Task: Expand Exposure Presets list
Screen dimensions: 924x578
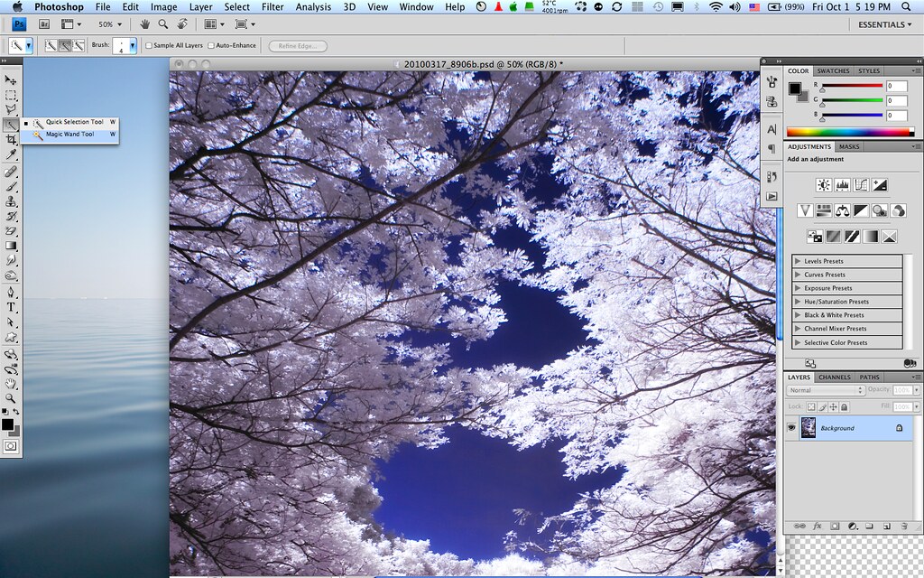Action: point(798,288)
